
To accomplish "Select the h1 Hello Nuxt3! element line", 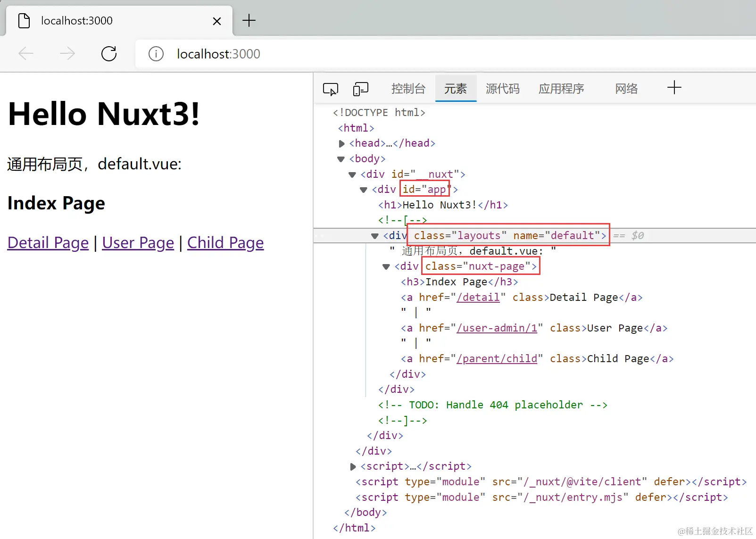I will [x=443, y=205].
